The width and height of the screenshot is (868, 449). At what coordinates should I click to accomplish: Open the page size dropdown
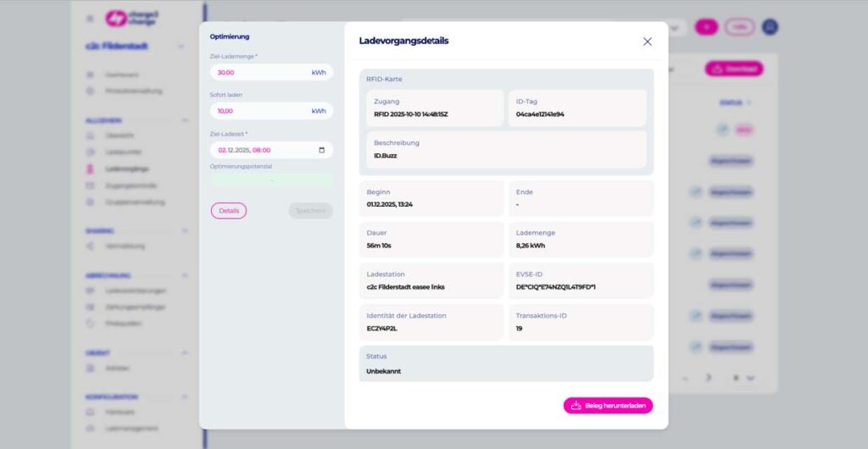tap(743, 378)
